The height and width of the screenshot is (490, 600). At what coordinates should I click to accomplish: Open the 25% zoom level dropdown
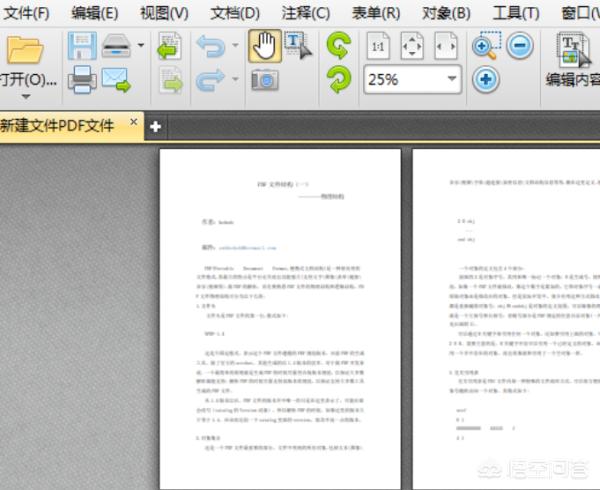pos(452,79)
